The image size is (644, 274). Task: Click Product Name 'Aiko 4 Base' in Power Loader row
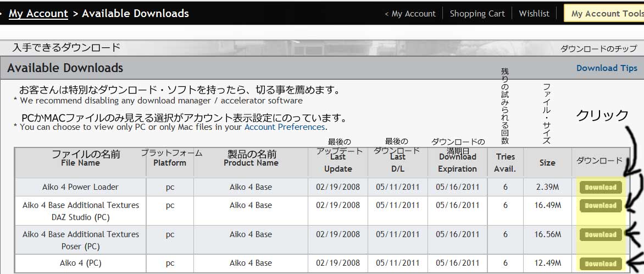coord(251,187)
